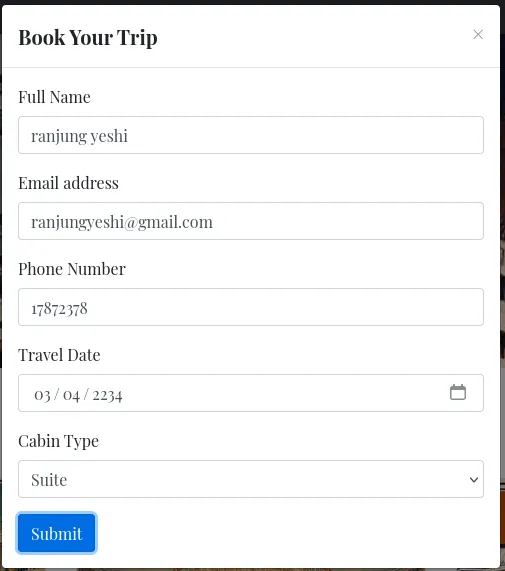Viewport: 505px width, 571px height.
Task: Focus the Full Name input field
Action: tap(251, 135)
